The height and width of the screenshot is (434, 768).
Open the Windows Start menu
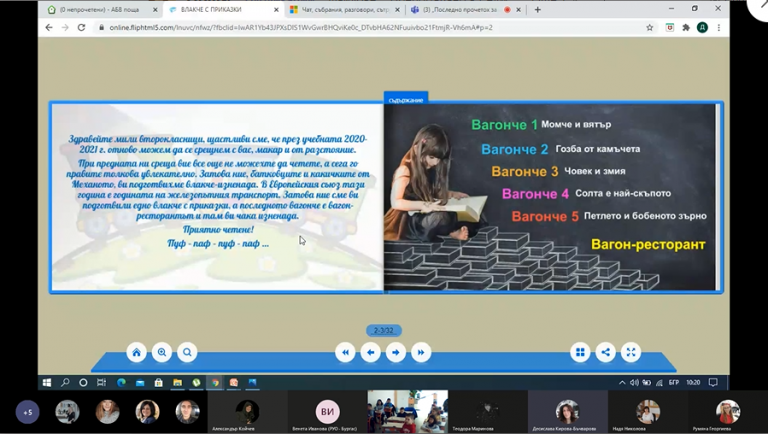[47, 383]
